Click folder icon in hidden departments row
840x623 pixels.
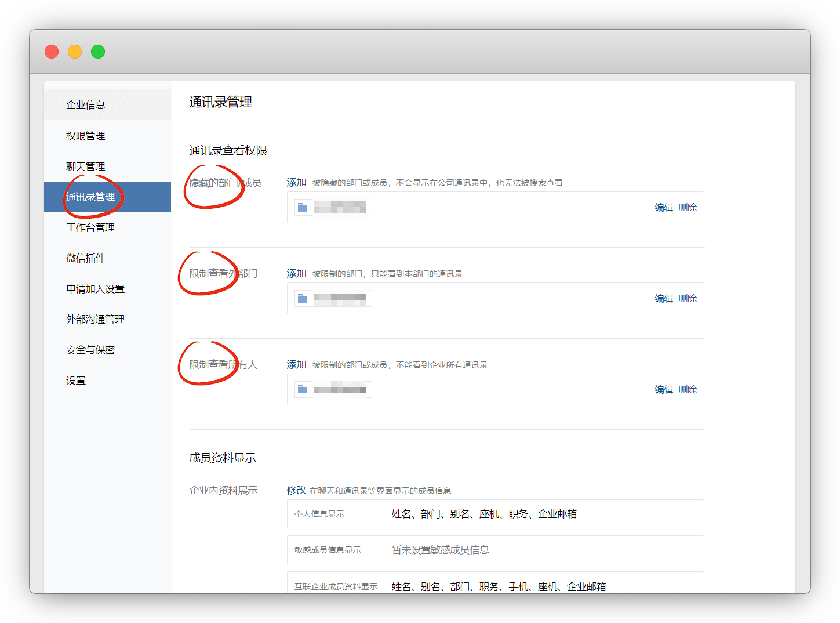[x=303, y=207]
